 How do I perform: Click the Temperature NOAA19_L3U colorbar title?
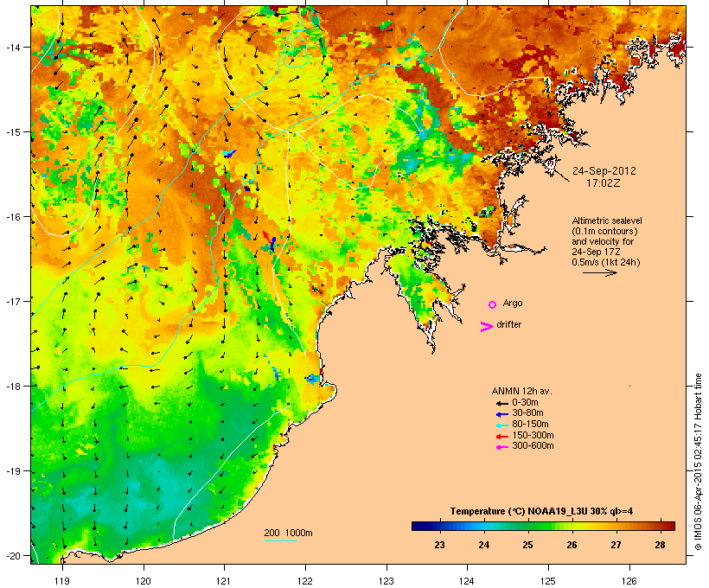click(541, 511)
